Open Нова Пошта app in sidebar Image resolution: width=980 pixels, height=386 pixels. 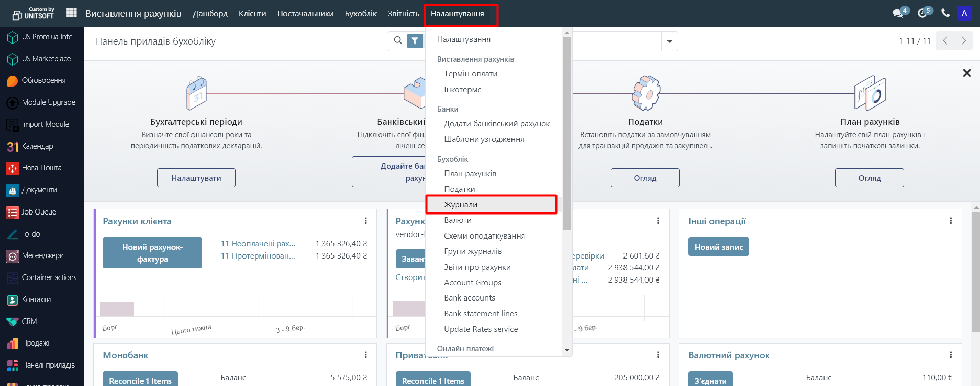pyautogui.click(x=41, y=168)
